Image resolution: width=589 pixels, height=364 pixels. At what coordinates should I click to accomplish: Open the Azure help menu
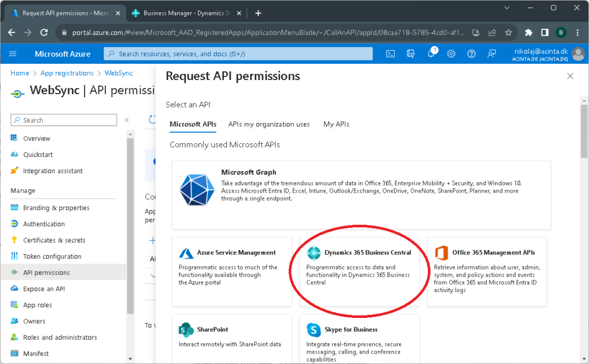471,53
